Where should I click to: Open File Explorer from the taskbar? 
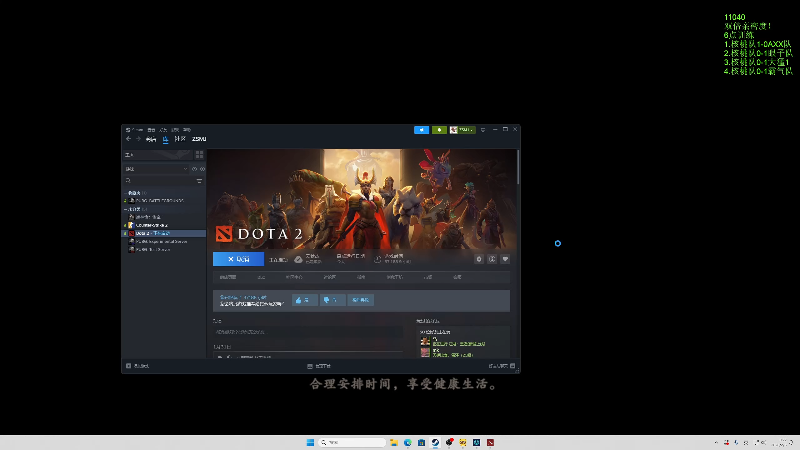coord(394,442)
